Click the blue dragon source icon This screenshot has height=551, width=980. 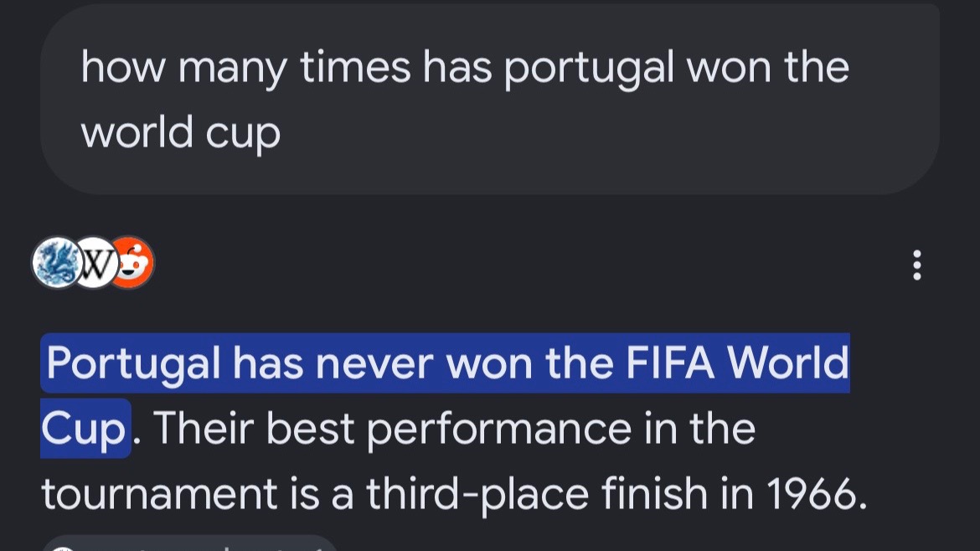[57, 262]
